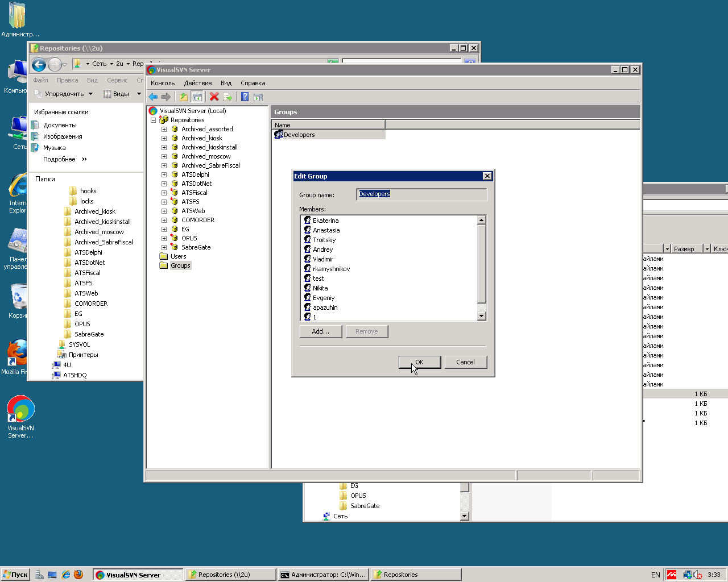Close the Edit Group dialog
Image resolution: width=728 pixels, height=582 pixels.
[x=487, y=176]
